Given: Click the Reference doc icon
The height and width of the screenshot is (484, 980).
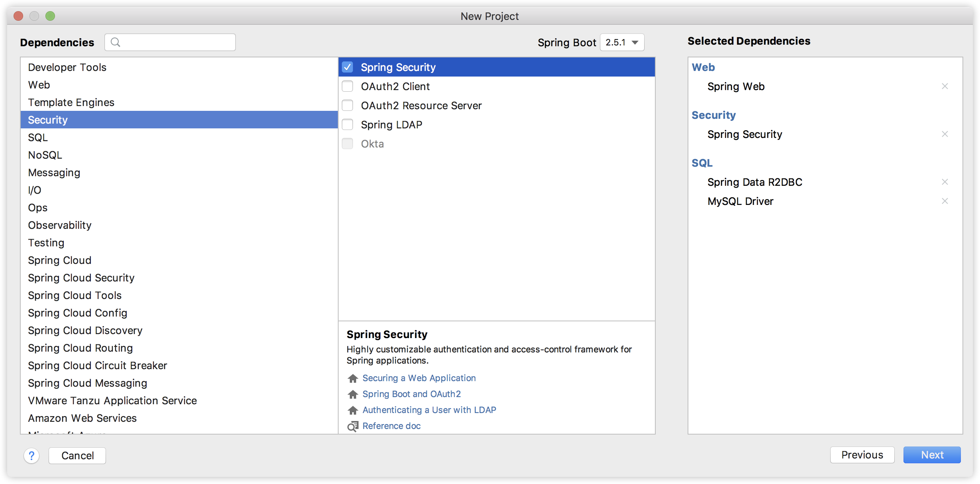Looking at the screenshot, I should (353, 427).
